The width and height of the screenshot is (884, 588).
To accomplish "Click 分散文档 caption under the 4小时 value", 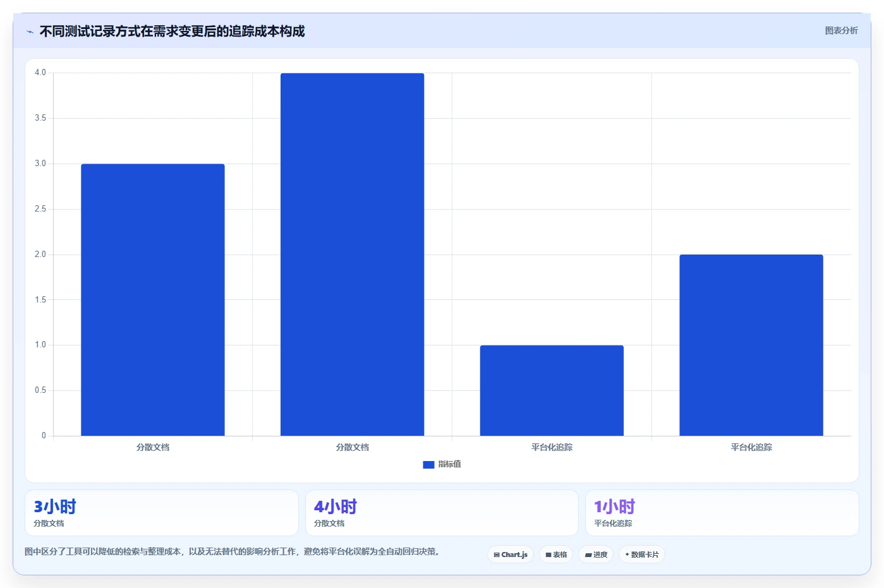I will [x=329, y=524].
